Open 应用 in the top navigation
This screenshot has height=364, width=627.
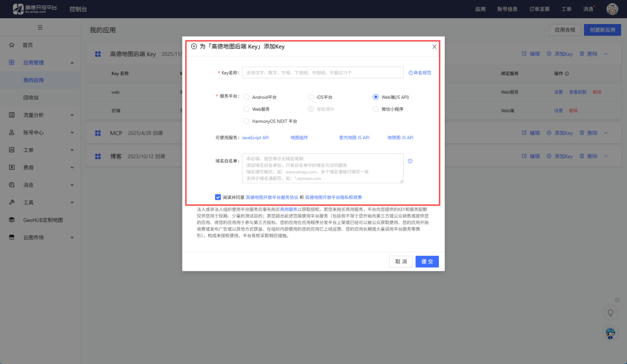click(x=480, y=9)
